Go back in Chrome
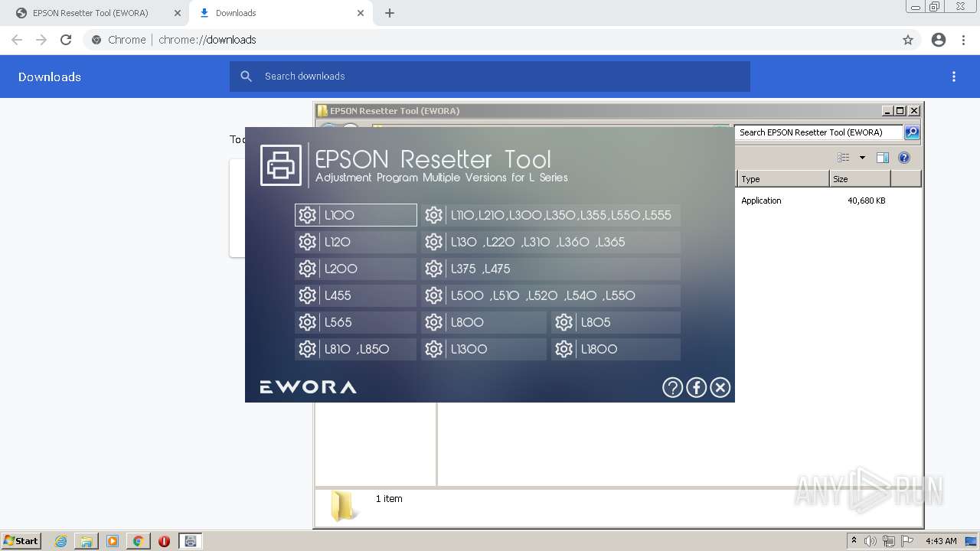 (x=17, y=40)
